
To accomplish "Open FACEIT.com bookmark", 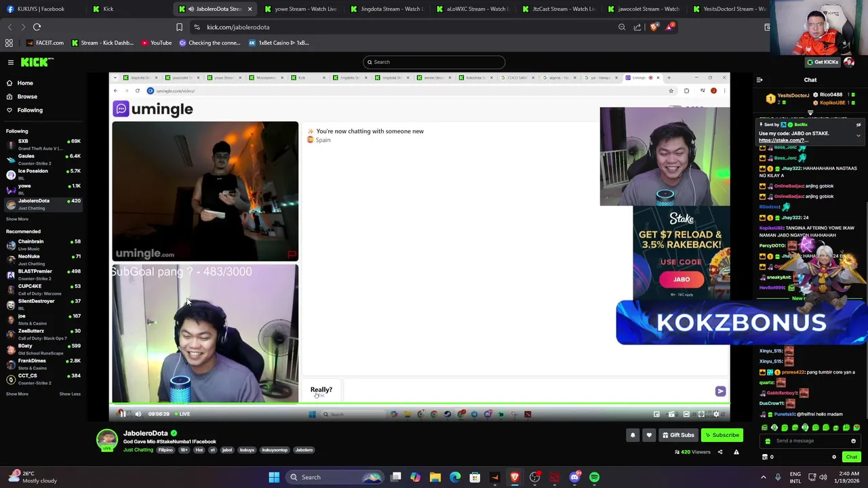I will [45, 43].
